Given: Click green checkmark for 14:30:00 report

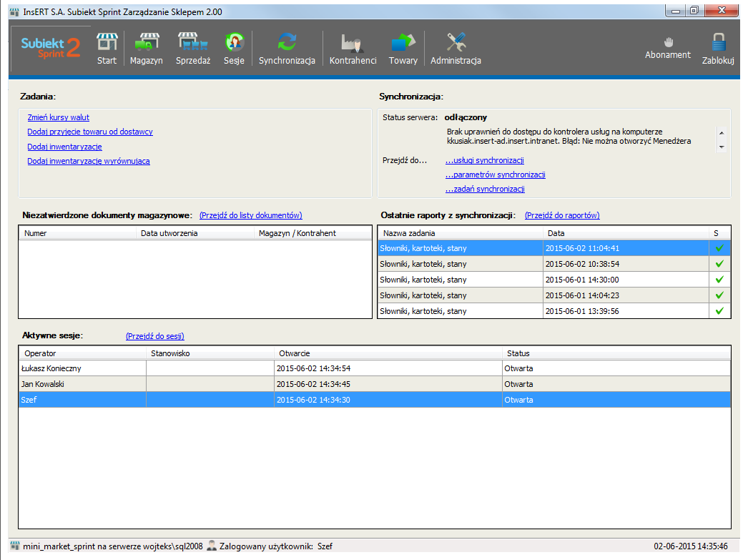Looking at the screenshot, I should pos(719,279).
